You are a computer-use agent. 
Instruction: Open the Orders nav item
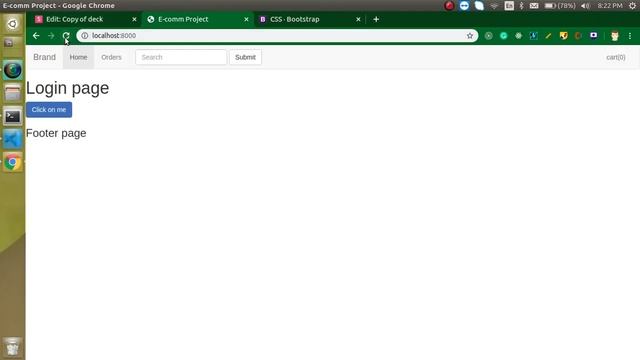pos(111,57)
